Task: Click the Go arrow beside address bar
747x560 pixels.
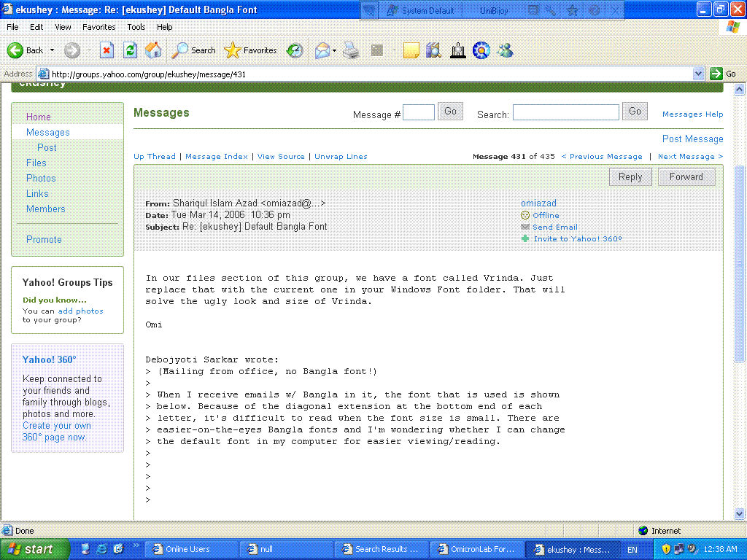Action: pos(716,74)
